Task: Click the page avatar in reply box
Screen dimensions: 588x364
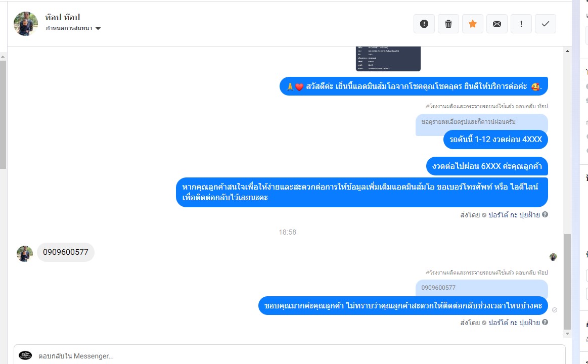Action: [x=25, y=355]
